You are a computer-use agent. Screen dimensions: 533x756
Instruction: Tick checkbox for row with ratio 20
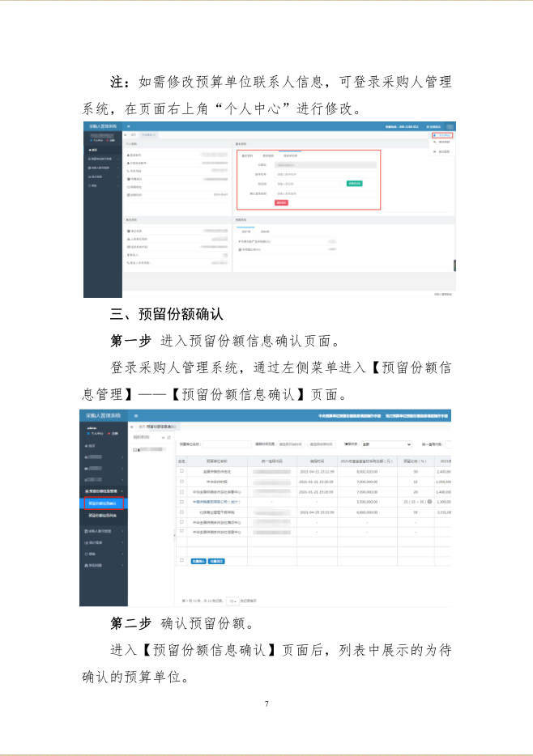[x=181, y=492]
